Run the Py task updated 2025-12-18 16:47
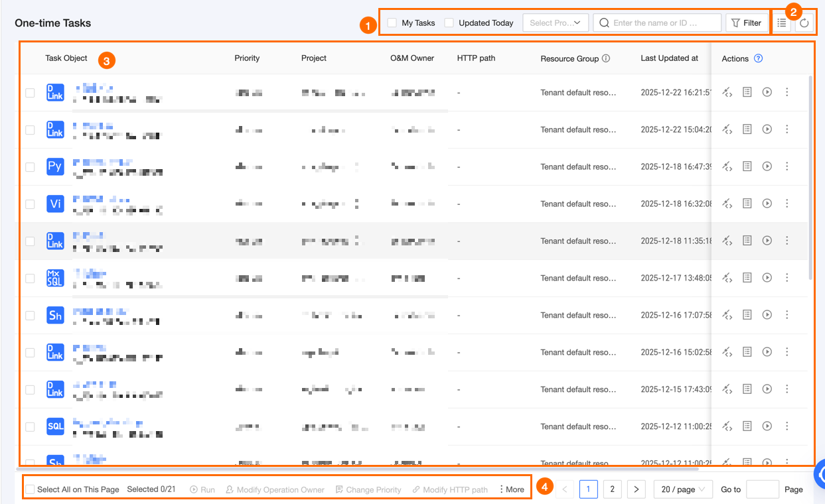Screen dimensions: 825x504 (x=767, y=166)
